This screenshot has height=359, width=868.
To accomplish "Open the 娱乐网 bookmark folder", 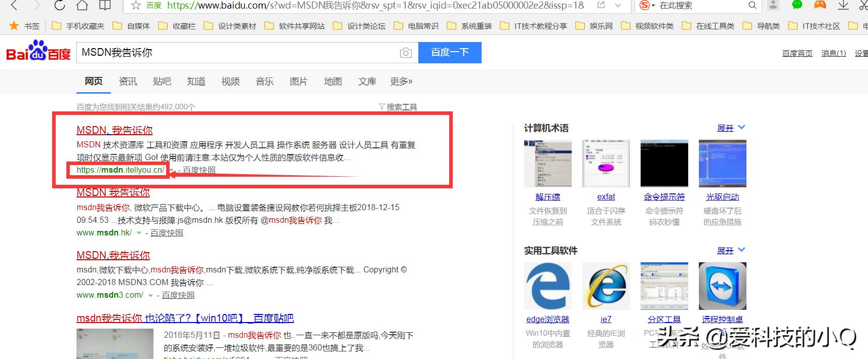I will 594,26.
